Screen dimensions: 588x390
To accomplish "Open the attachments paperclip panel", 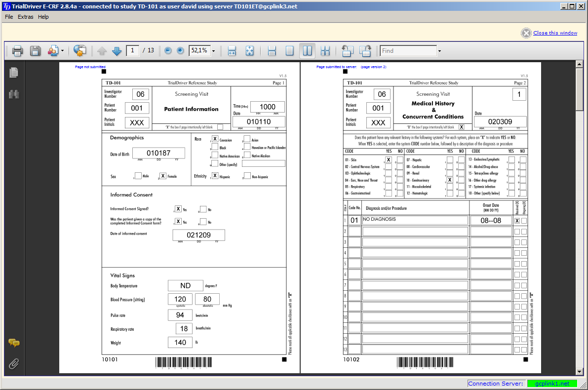I will point(14,364).
